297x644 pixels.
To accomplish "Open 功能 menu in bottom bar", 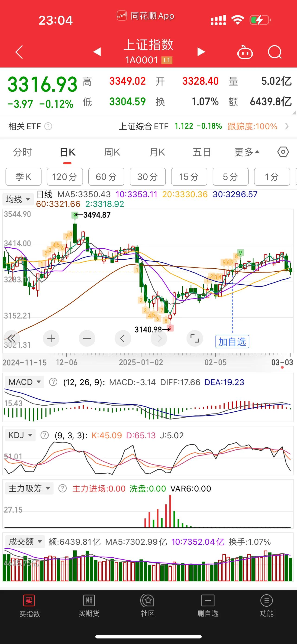I will click(267, 606).
